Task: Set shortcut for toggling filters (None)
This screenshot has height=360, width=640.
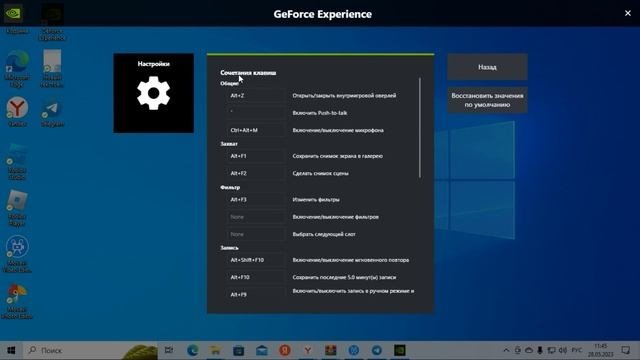Action: pos(256,217)
